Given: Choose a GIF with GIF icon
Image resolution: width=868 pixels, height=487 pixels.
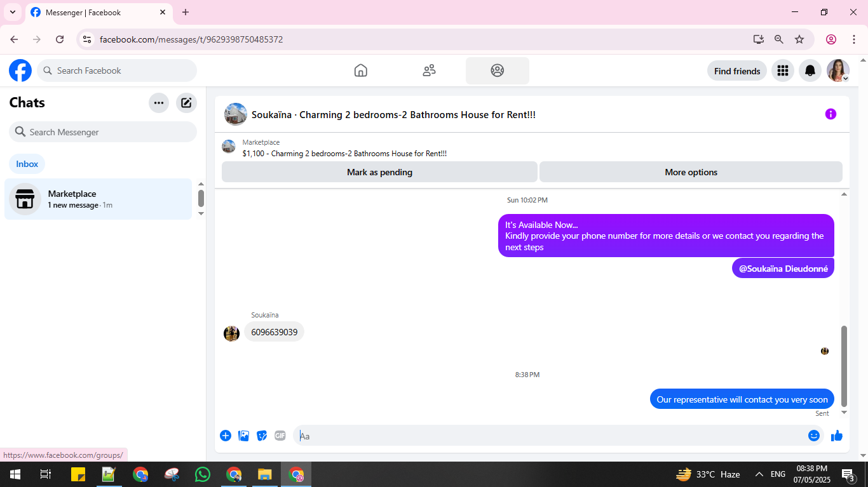Looking at the screenshot, I should point(280,436).
